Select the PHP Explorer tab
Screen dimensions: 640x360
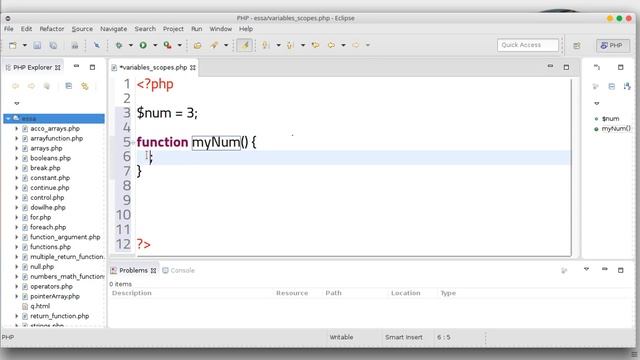tap(33, 67)
